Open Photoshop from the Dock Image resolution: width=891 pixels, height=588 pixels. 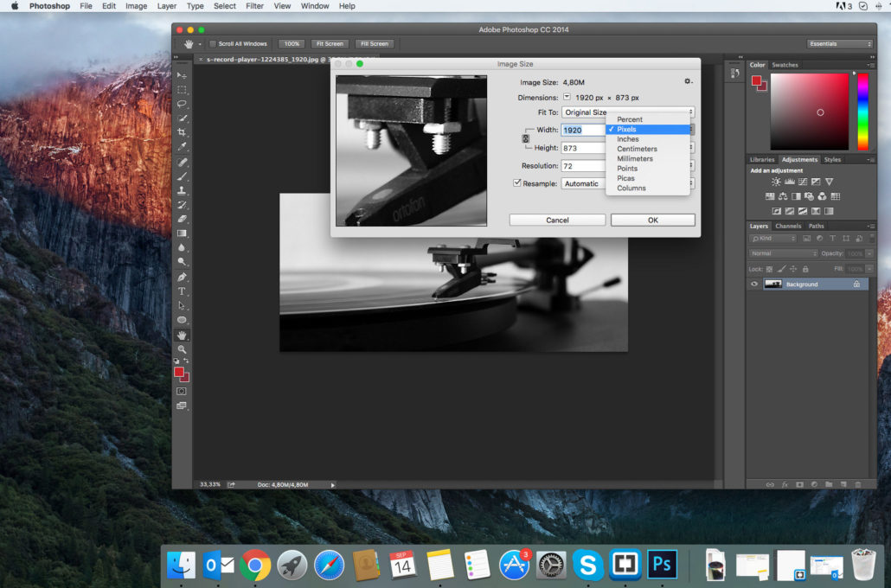pyautogui.click(x=663, y=565)
